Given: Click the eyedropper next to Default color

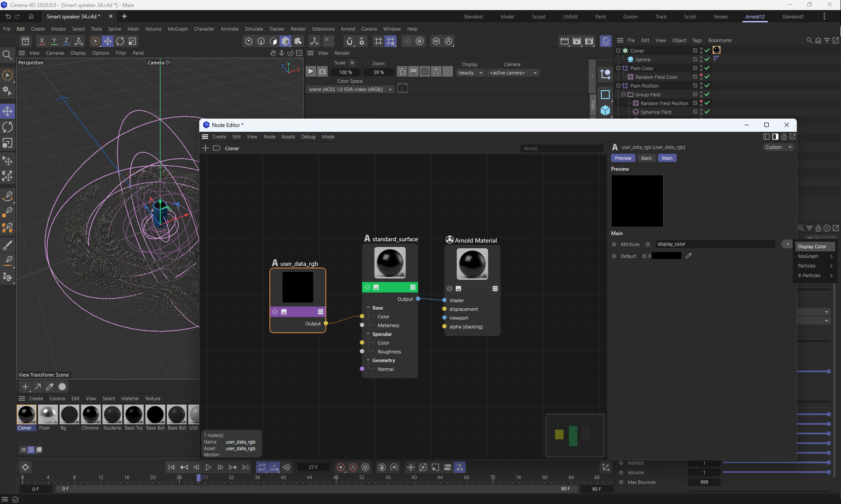Looking at the screenshot, I should tap(689, 256).
